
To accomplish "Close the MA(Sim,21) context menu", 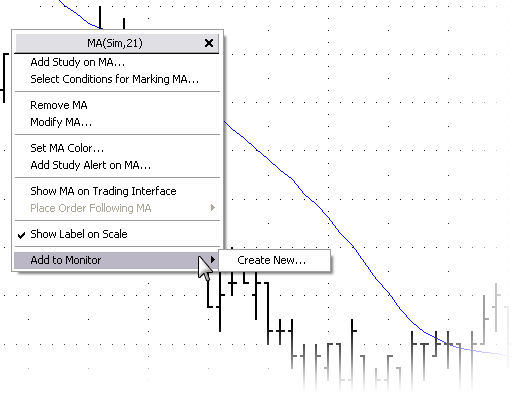I will (209, 43).
